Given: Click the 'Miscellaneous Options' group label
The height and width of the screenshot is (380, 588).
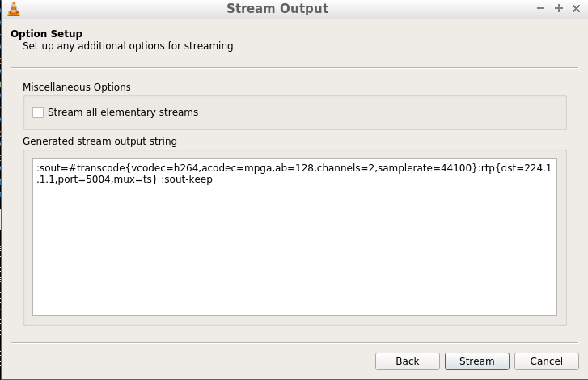Looking at the screenshot, I should 77,87.
